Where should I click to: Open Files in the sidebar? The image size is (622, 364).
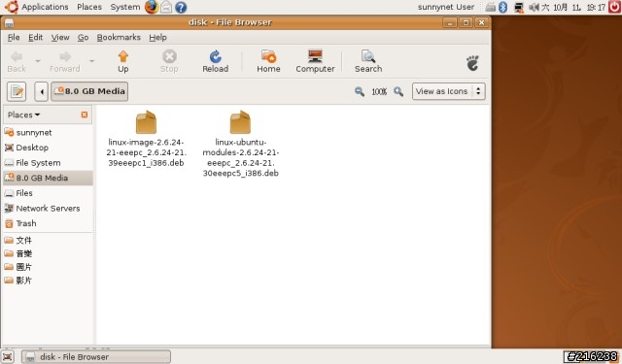pos(48,193)
